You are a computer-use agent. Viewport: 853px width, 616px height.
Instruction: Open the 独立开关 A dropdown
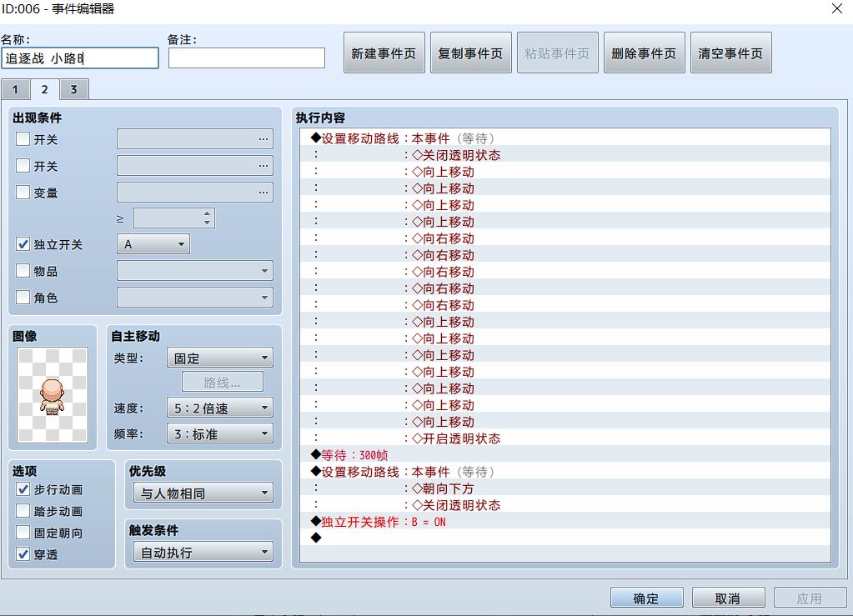coord(153,244)
